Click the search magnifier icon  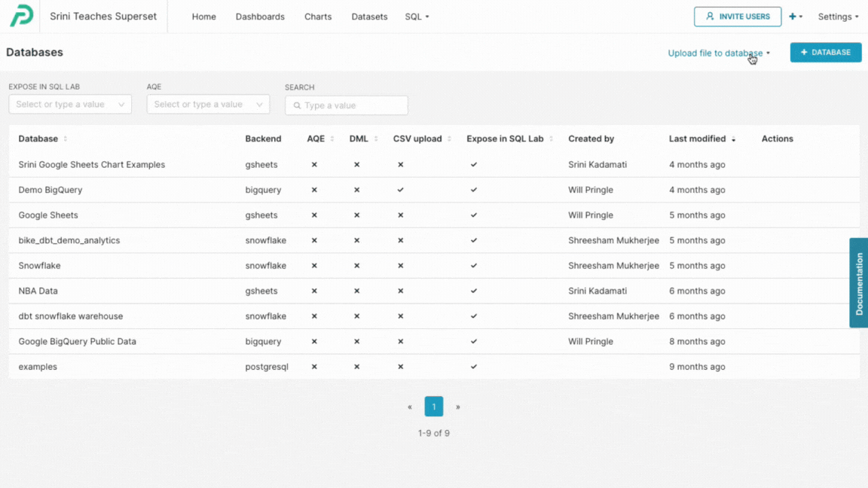297,105
